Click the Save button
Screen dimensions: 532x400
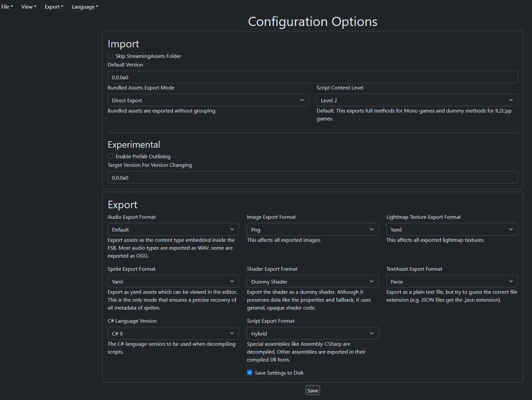(313, 390)
